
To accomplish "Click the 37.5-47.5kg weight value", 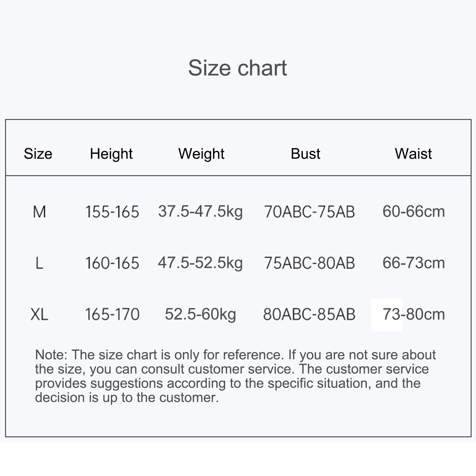I will click(200, 212).
